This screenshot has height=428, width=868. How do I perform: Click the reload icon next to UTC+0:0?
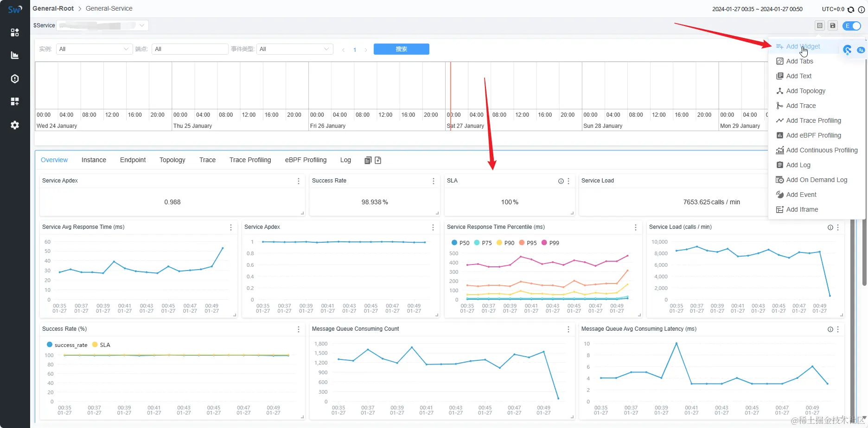(x=851, y=9)
